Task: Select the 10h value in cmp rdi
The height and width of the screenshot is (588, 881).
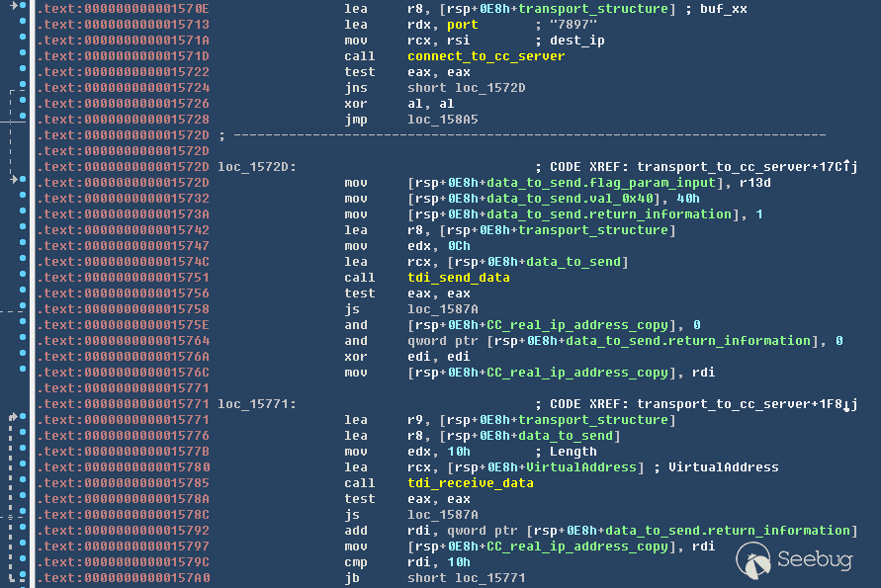Action: coord(459,562)
